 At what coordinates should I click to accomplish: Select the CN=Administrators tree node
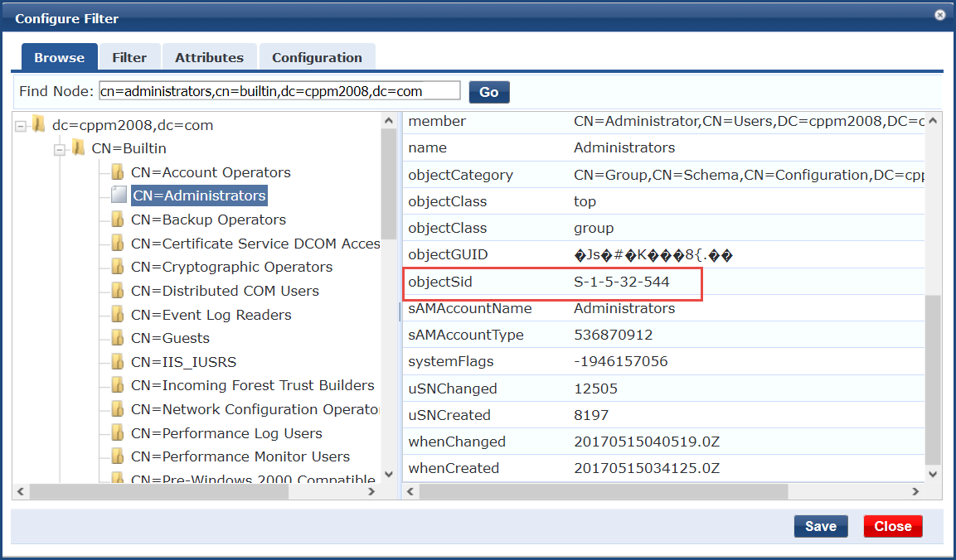[x=199, y=196]
